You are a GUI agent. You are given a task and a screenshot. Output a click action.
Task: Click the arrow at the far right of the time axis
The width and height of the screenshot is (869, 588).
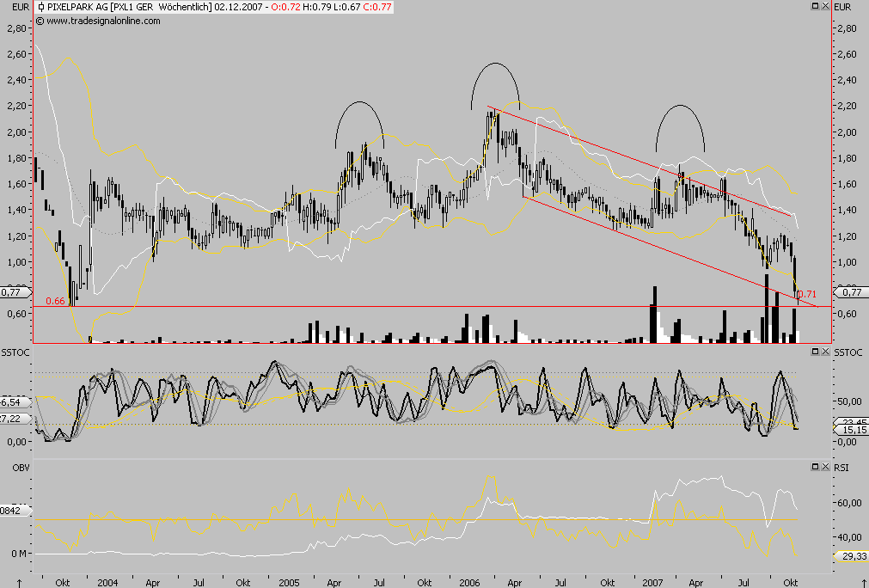pyautogui.click(x=864, y=582)
